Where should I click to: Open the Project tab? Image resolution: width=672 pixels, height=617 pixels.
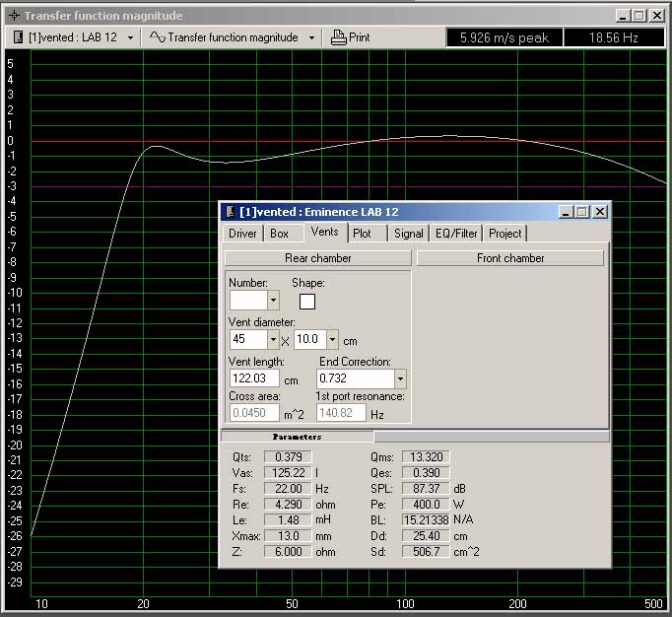(x=505, y=234)
